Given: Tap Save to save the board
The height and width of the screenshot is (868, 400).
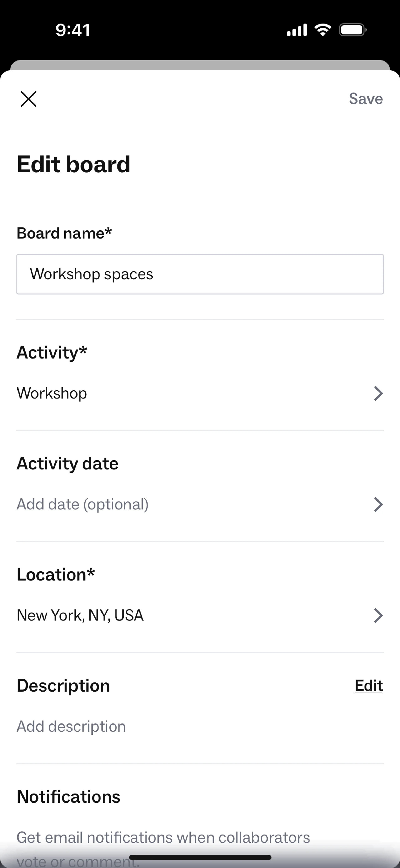Looking at the screenshot, I should coord(366,99).
